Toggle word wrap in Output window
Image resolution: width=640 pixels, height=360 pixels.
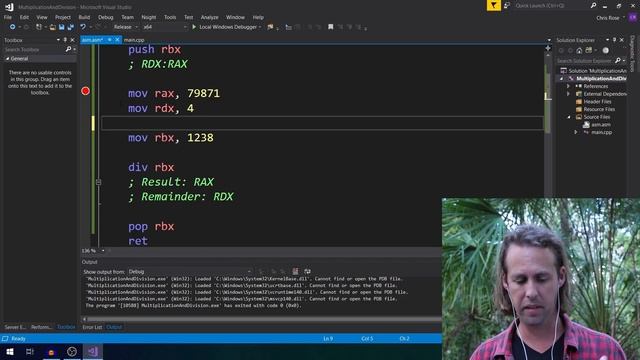tap(307, 271)
